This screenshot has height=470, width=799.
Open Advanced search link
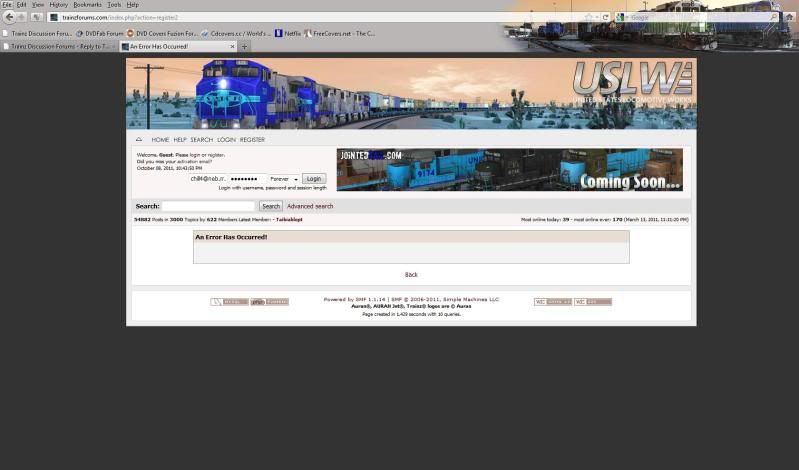pyautogui.click(x=310, y=206)
